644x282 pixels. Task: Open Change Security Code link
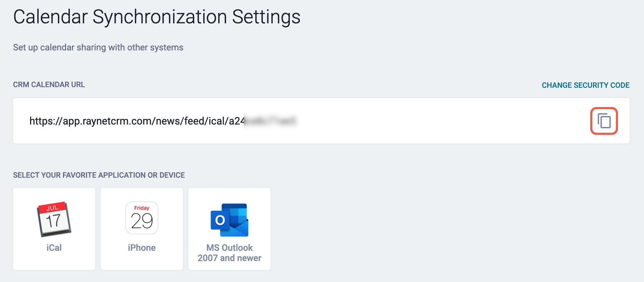(x=585, y=85)
